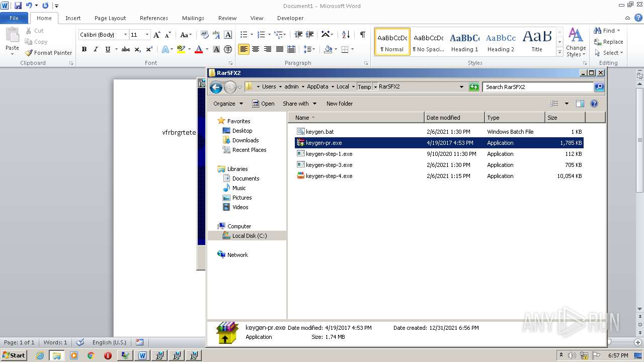Open Share with dropdown

[x=300, y=104]
